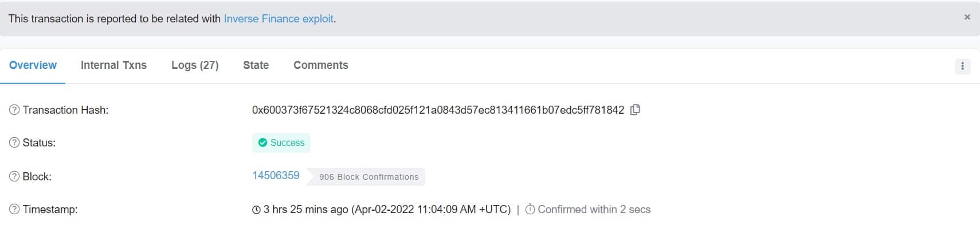Viewport: 980px width, 232px height.
Task: Dismiss the Inverse Finance exploit banner
Action: tap(967, 17)
